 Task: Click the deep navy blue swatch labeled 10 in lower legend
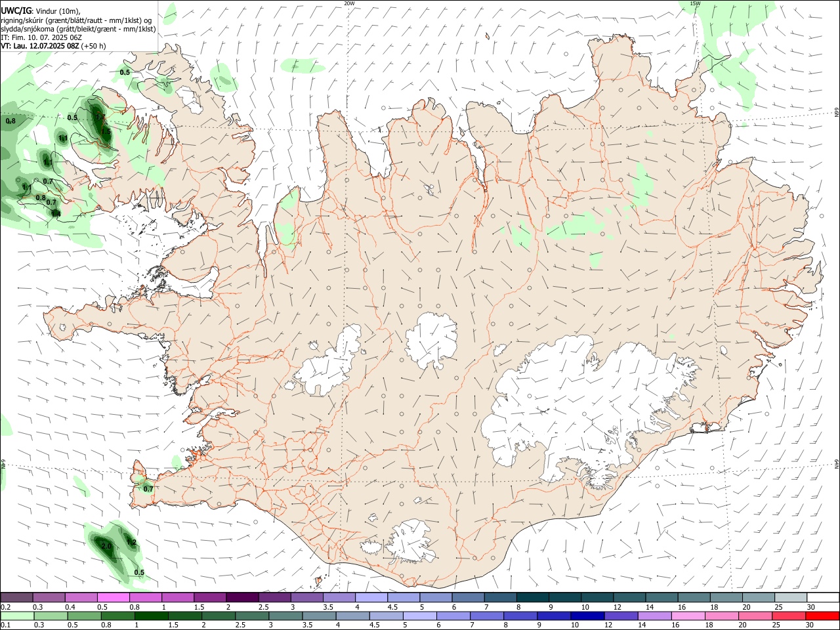coord(586,616)
